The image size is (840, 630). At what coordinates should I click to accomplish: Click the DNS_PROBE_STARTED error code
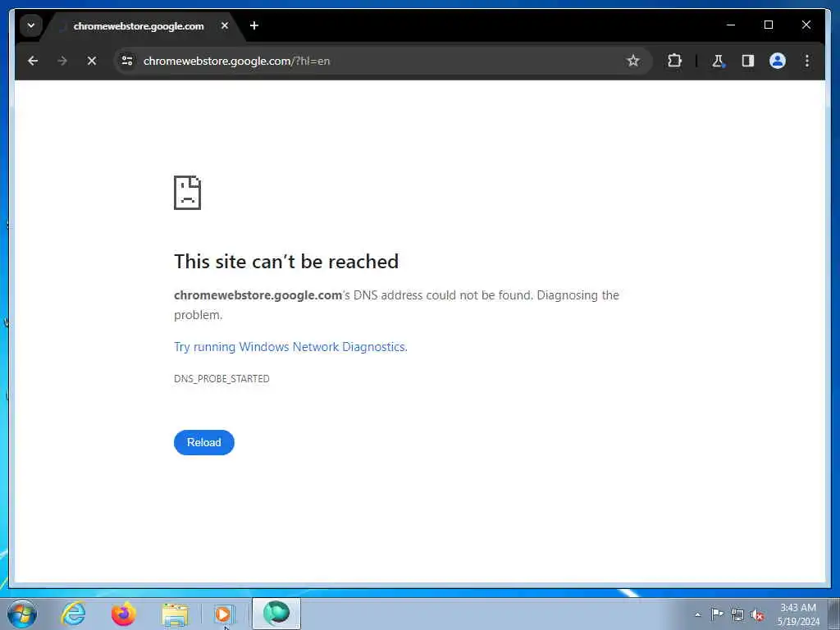pyautogui.click(x=221, y=379)
